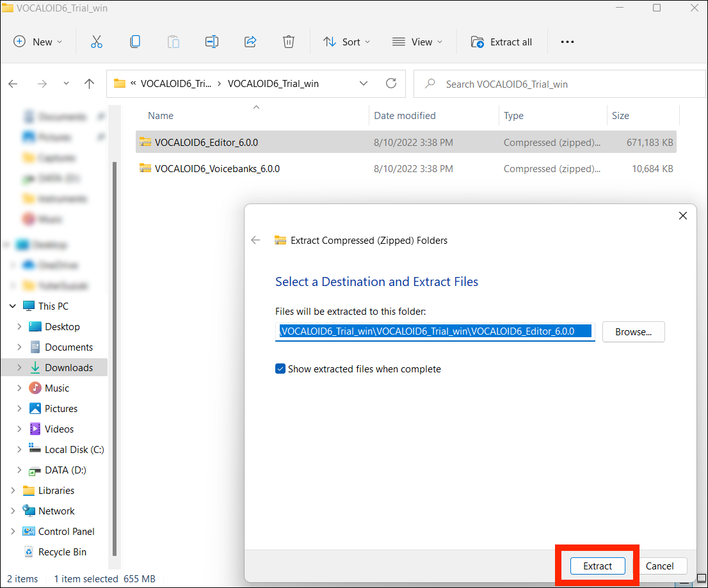708x588 pixels.
Task: Expand the Downloads tree node
Action: tap(19, 368)
